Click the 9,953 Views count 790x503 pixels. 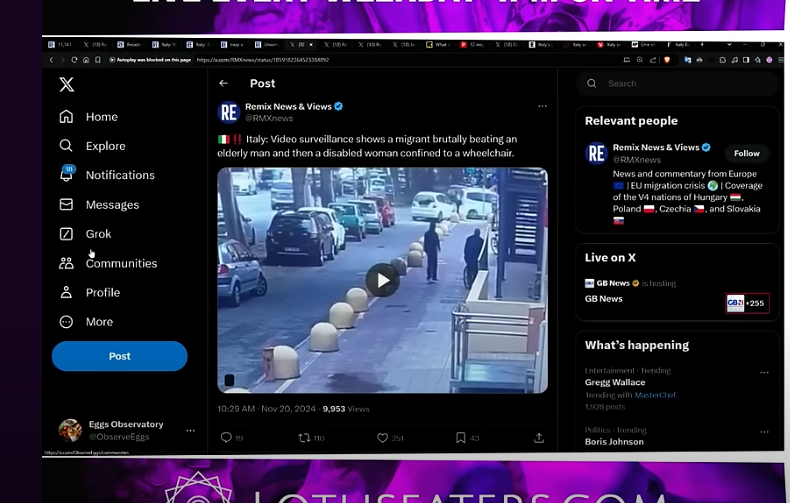[346, 409]
